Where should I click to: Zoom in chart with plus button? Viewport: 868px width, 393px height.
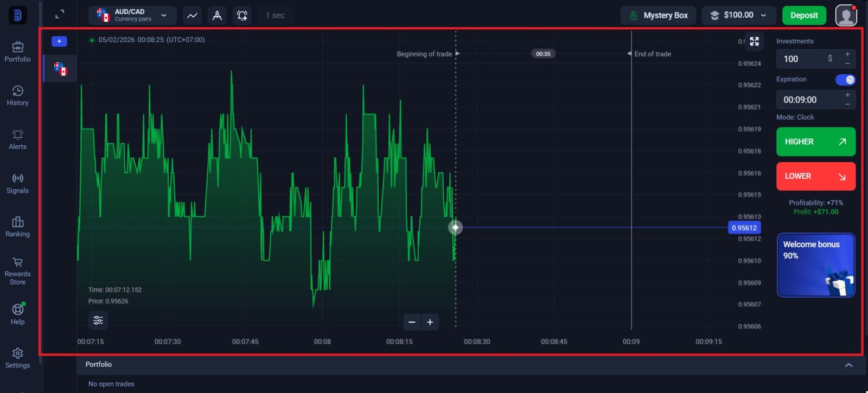(430, 323)
